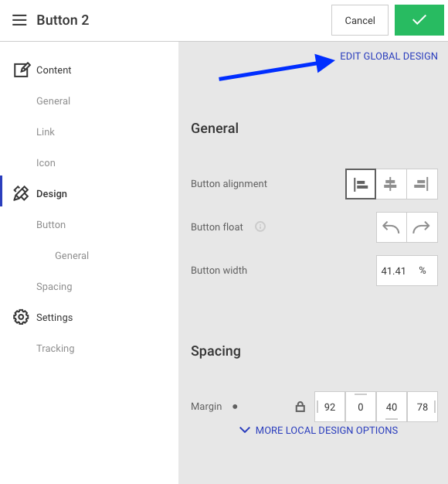Screen dimensions: 448x484
Task: Click the Margin indicator dot
Action: click(235, 407)
